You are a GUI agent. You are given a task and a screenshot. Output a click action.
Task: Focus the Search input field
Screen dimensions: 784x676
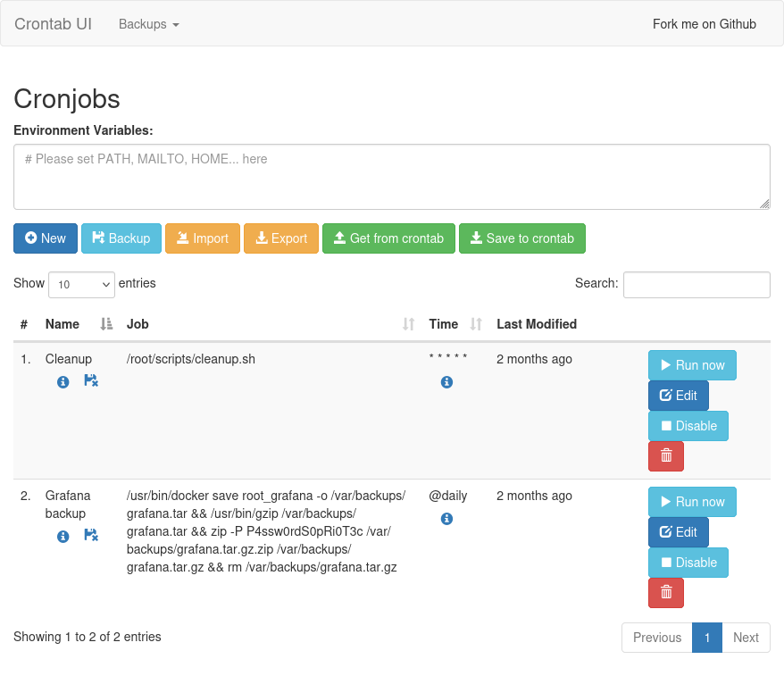696,285
